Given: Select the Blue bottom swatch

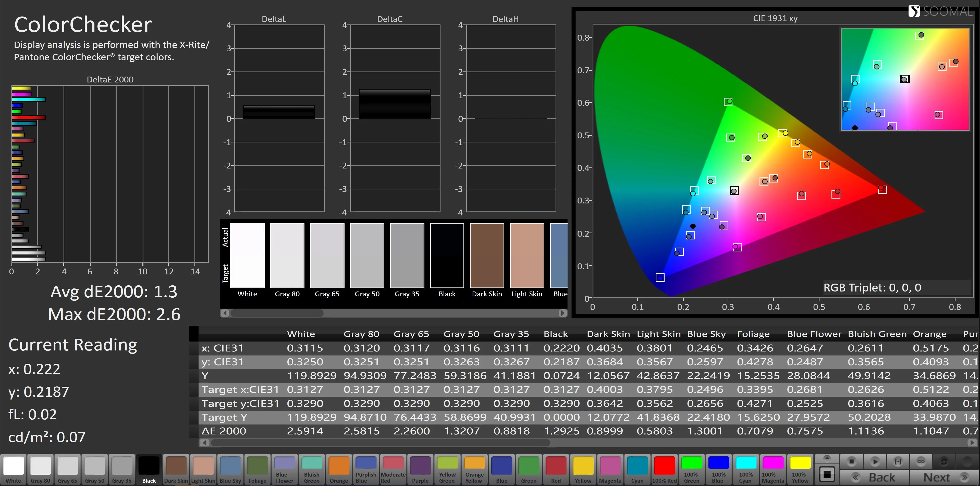Looking at the screenshot, I should (501, 469).
